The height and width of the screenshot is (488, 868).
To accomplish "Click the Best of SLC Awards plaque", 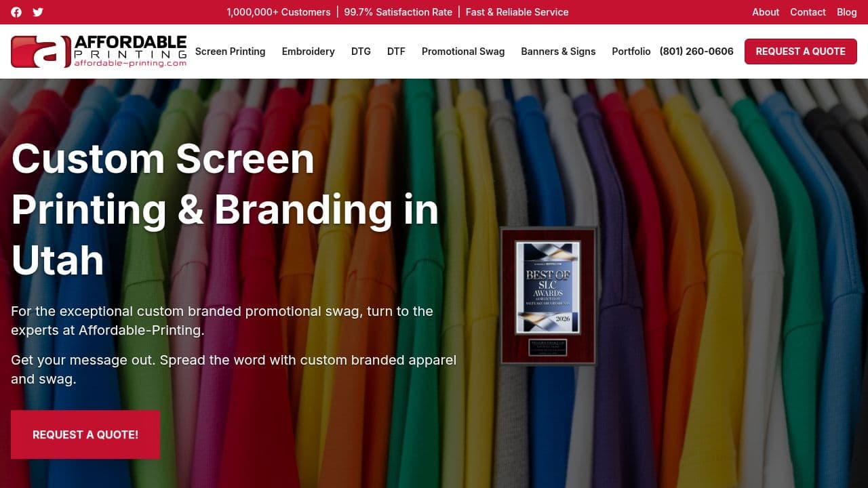I will pos(548,296).
